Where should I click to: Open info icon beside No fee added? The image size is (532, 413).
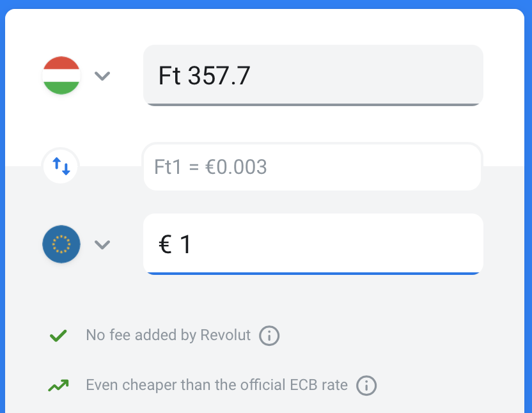[x=269, y=336]
